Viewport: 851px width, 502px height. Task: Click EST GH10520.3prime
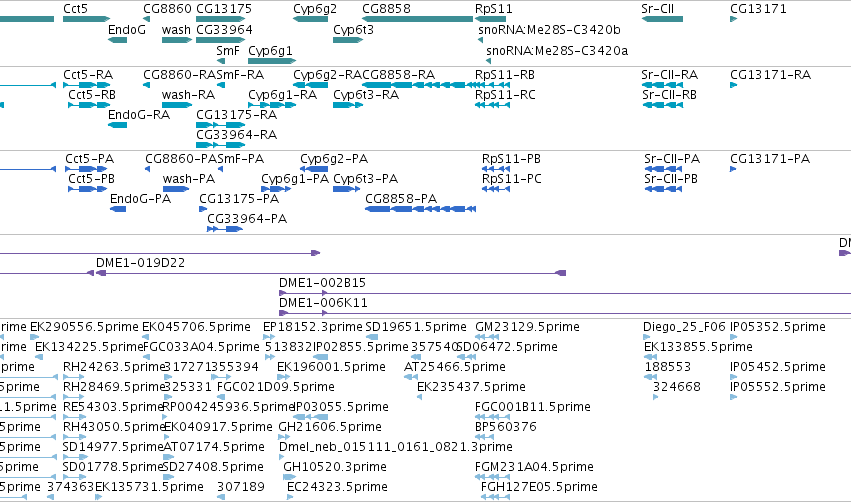[x=289, y=477]
